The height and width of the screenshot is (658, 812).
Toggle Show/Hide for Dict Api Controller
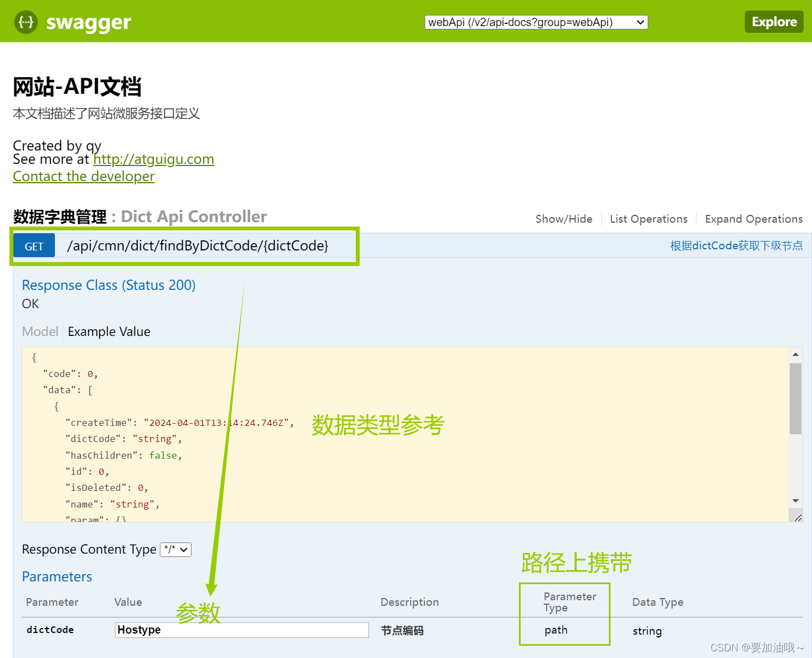coord(564,218)
